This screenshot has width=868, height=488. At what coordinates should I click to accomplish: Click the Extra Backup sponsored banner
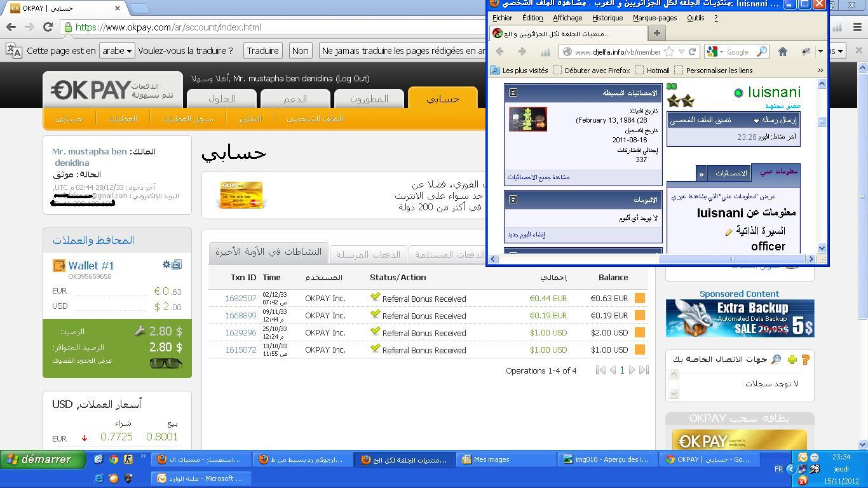click(x=740, y=318)
